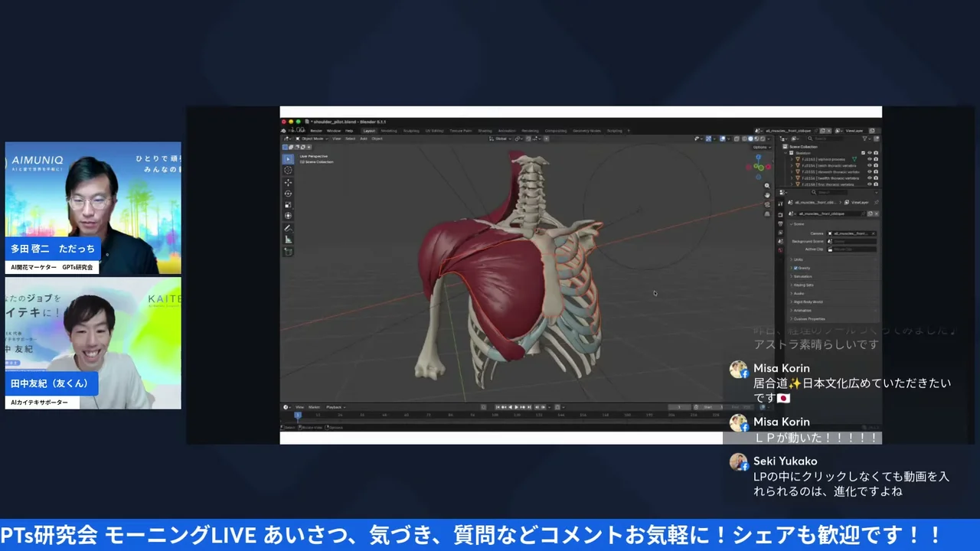
Task: Switch to the Modeling workspace tab
Action: (x=389, y=131)
